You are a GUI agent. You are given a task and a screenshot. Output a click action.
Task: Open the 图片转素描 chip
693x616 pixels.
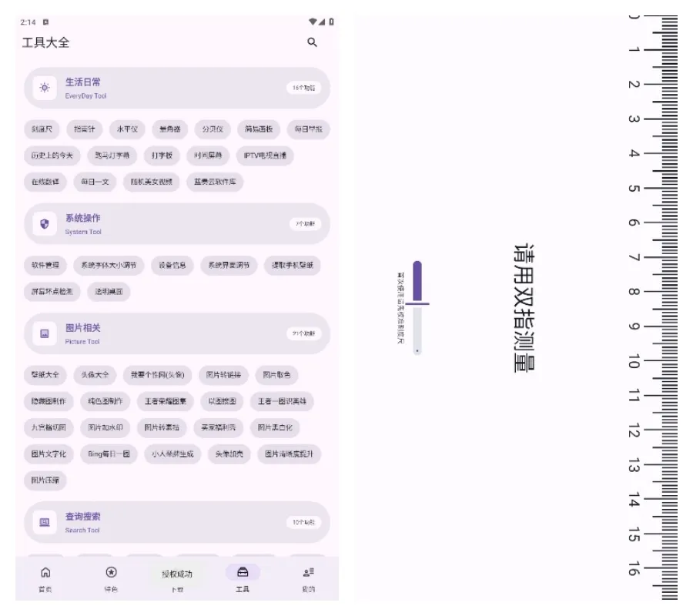pos(162,427)
